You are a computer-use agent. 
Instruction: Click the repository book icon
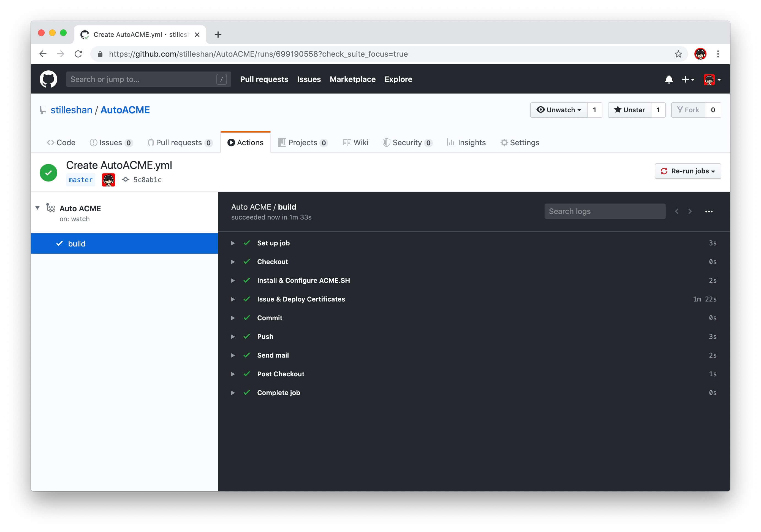(x=43, y=110)
